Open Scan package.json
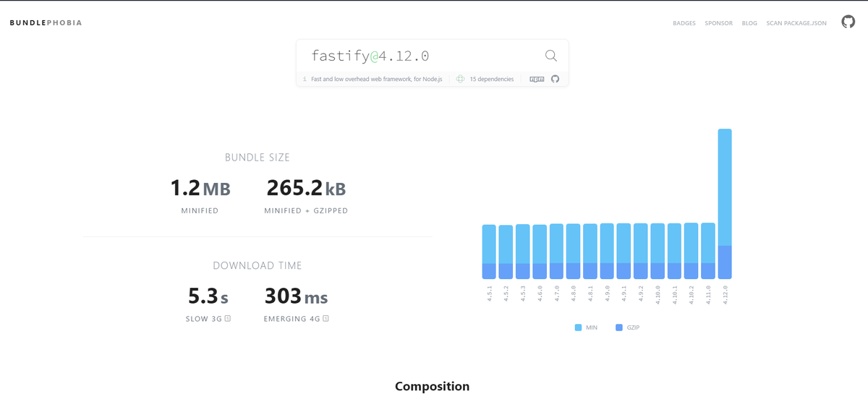The image size is (868, 402). [796, 23]
